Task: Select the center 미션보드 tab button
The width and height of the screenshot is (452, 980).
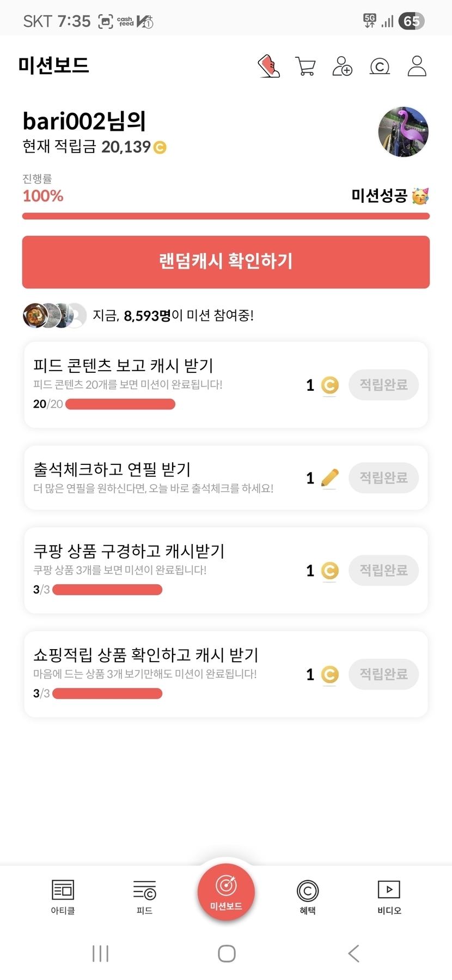Action: coord(226,892)
